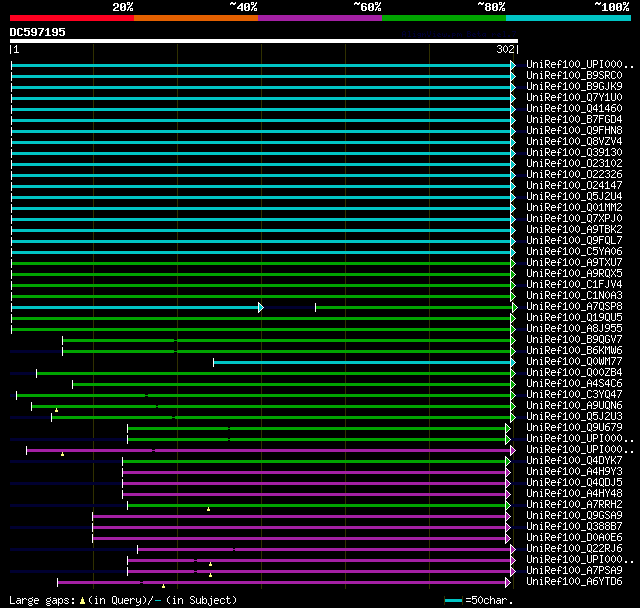
Task: Click the purple alignment bar for A6YTD6
Action: coord(284,583)
